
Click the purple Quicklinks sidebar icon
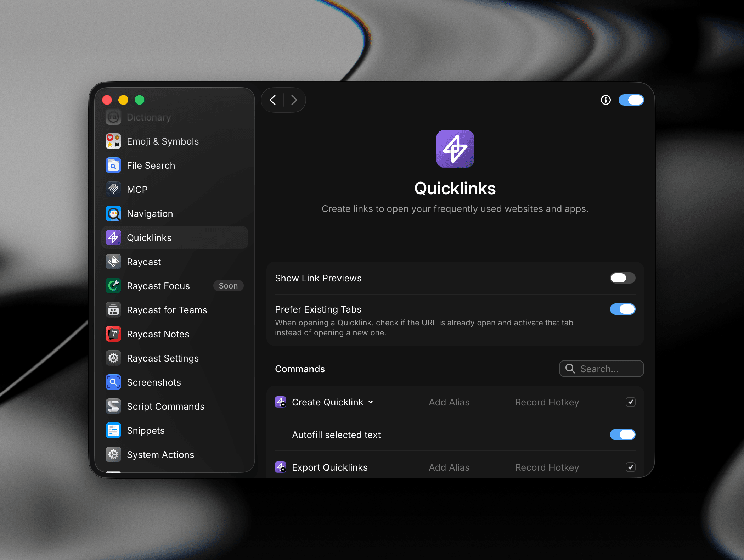click(x=113, y=238)
